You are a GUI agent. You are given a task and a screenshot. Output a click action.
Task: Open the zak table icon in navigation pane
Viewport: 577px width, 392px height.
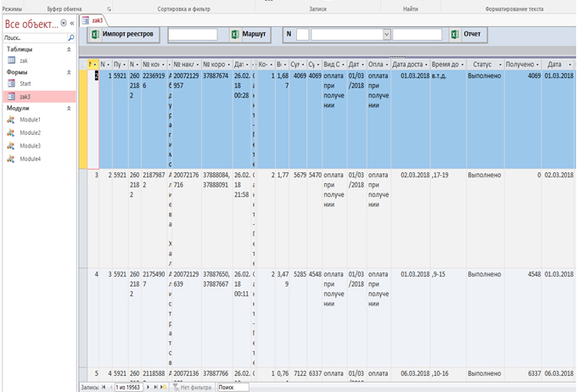click(12, 60)
